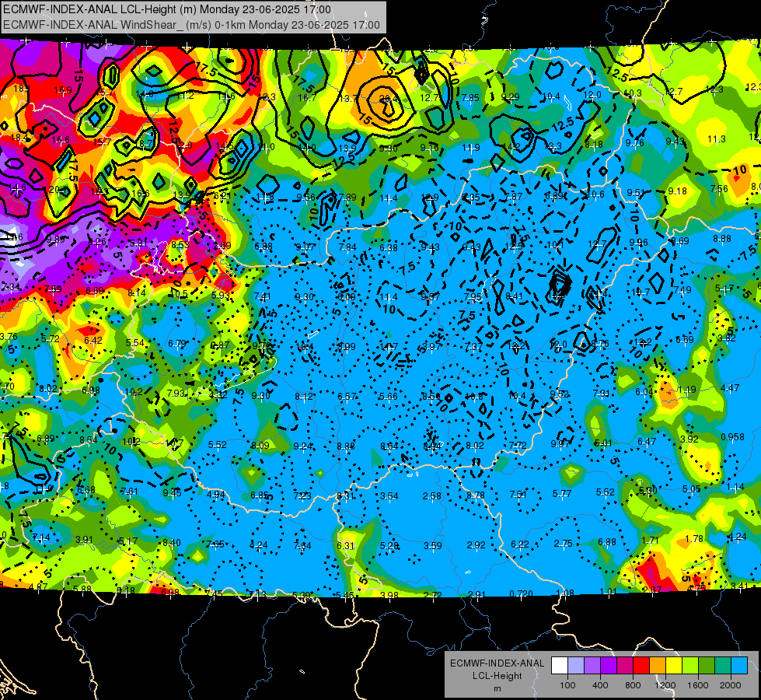The image size is (761, 700).
Task: Click the ECMWF-INDEX-ANAL legend heading
Action: [x=497, y=663]
